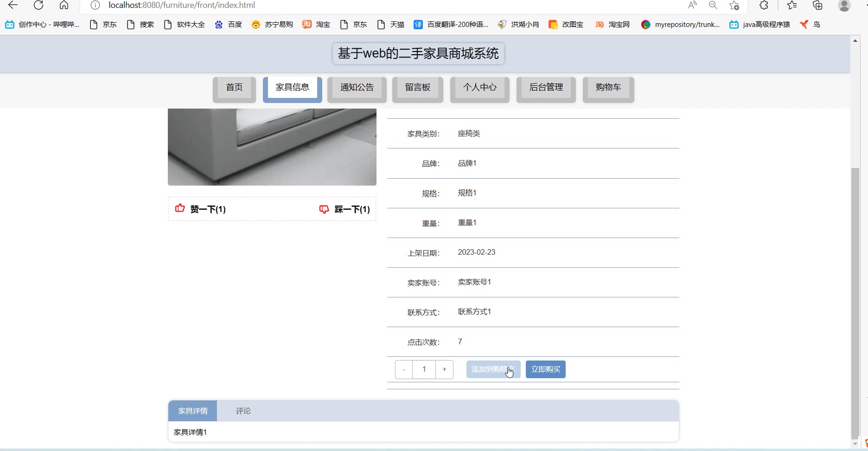Click the 座椅类 category value
The width and height of the screenshot is (868, 451).
point(469,134)
